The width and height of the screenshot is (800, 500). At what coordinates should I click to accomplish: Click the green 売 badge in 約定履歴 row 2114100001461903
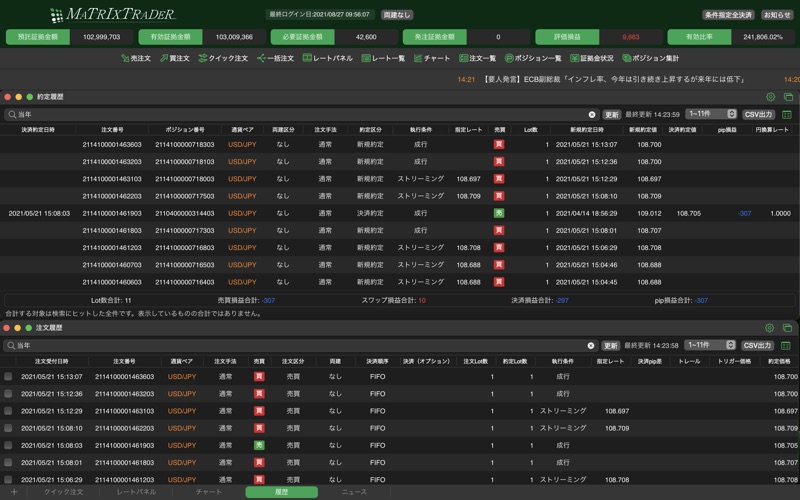499,213
